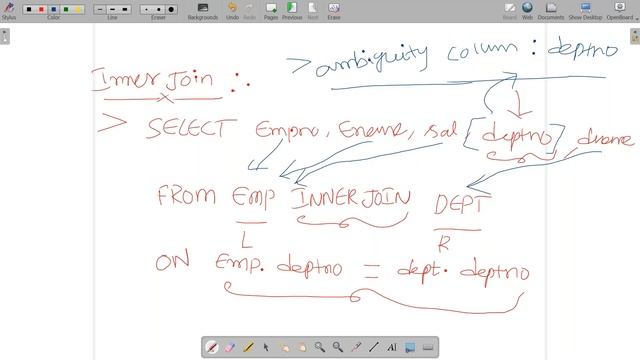The image size is (640, 360).
Task: Select the arrow Selector tool
Action: pyautogui.click(x=266, y=347)
